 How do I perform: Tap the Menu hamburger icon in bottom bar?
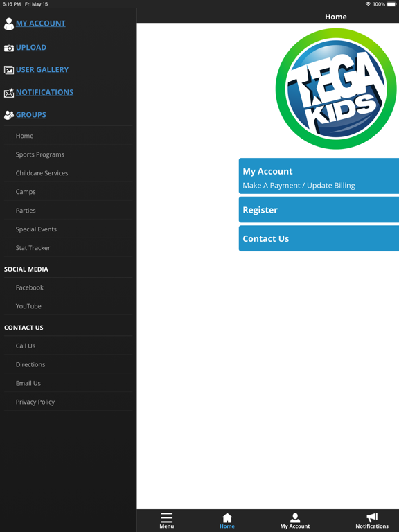[166, 517]
